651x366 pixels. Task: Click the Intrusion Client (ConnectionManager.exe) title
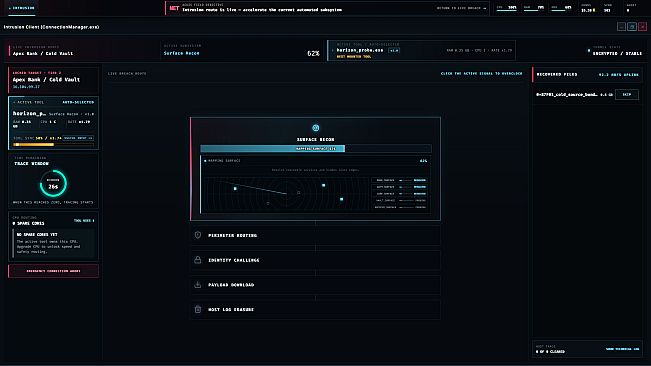[x=51, y=27]
